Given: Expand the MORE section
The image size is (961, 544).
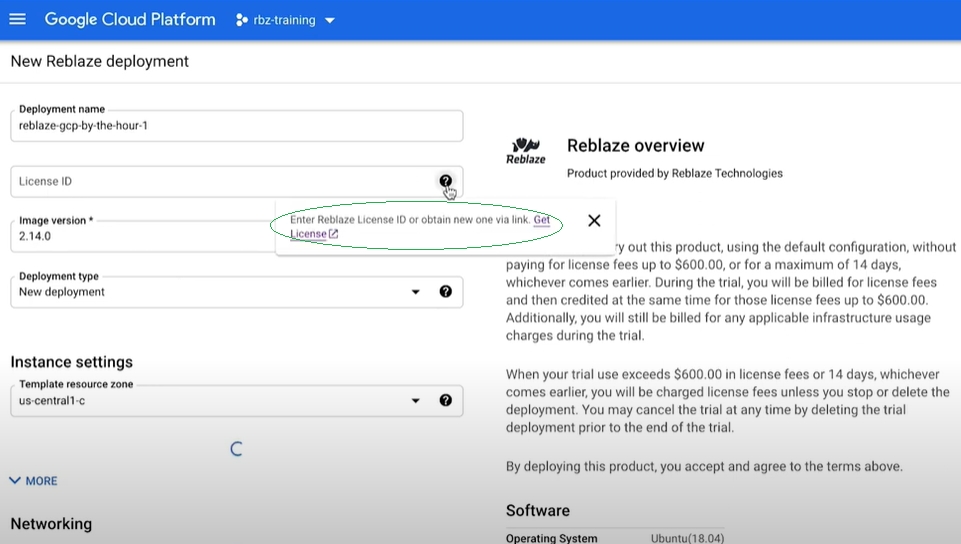Looking at the screenshot, I should tap(34, 481).
